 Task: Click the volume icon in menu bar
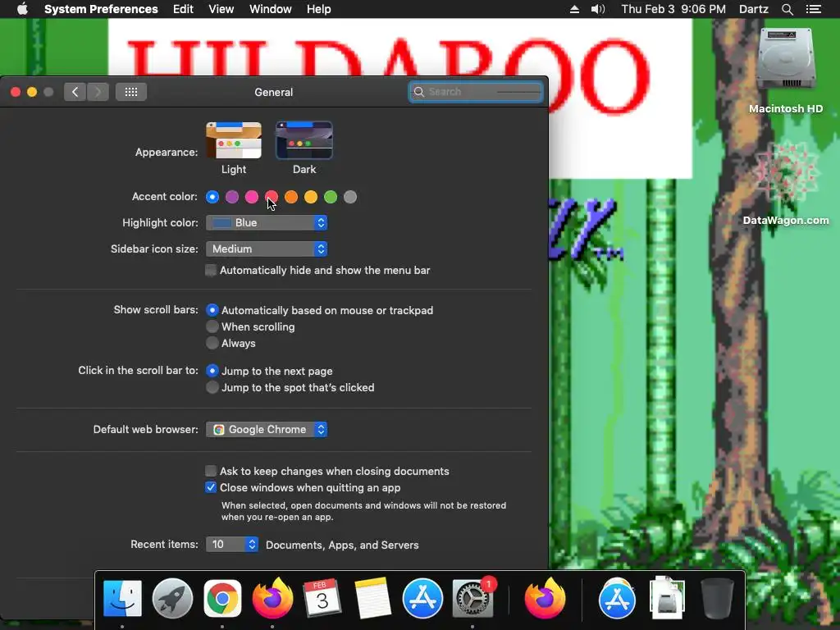click(597, 9)
